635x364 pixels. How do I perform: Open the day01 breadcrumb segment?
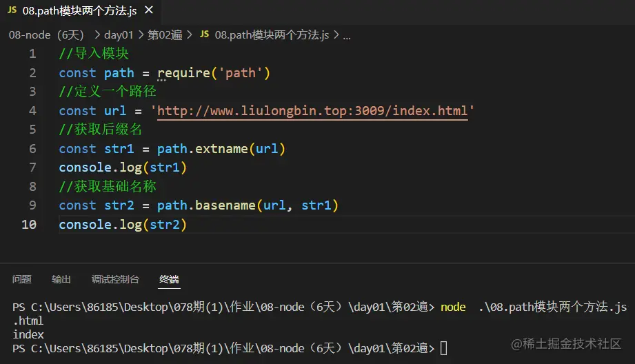[x=119, y=35]
